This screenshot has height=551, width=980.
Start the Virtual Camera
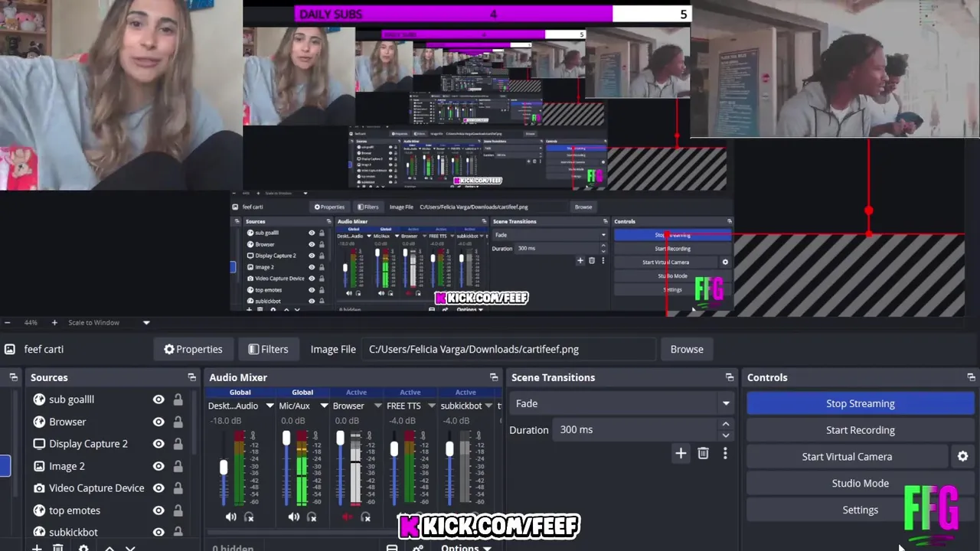click(847, 457)
